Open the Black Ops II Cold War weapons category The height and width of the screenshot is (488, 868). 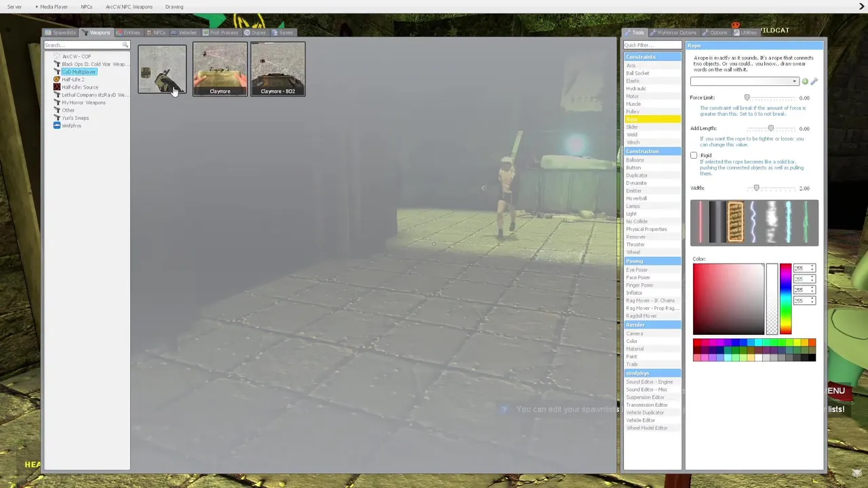click(x=90, y=64)
